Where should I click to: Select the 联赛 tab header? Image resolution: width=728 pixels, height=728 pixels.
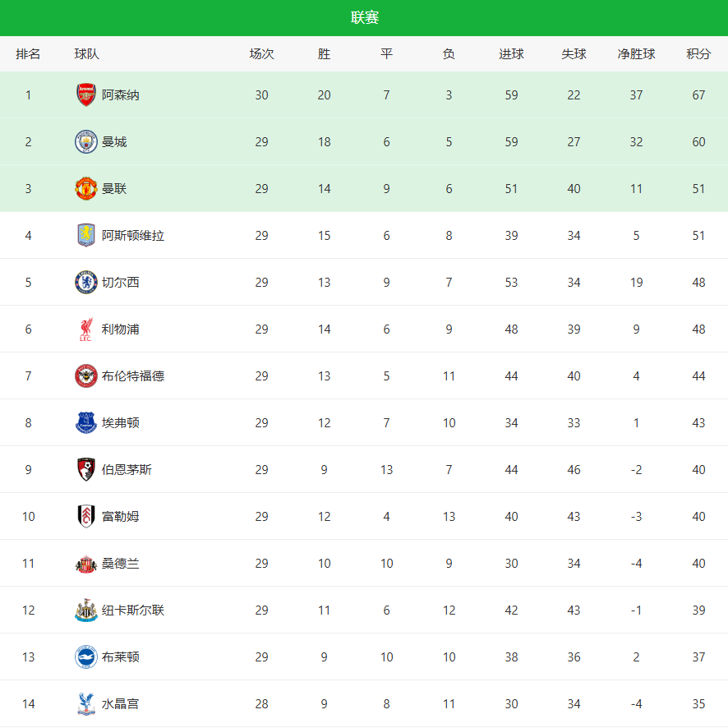pos(364,18)
